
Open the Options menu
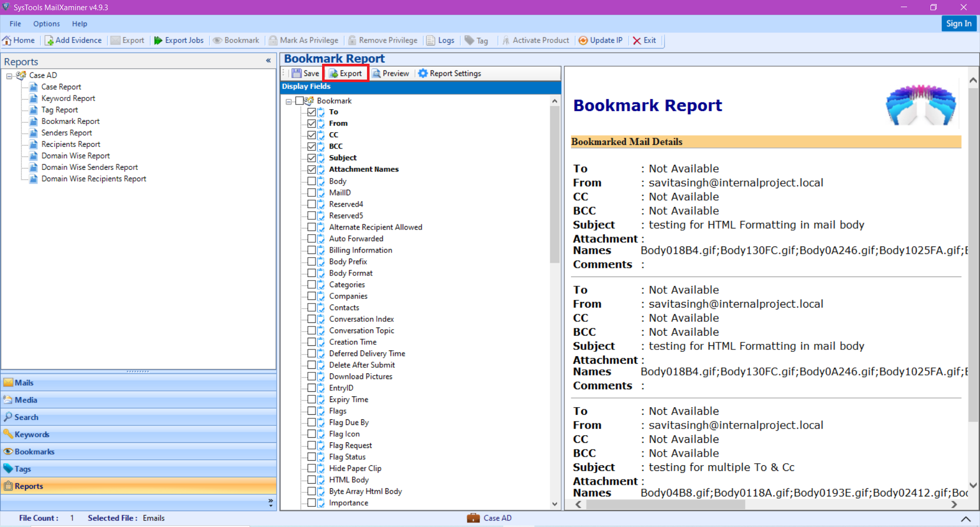pyautogui.click(x=46, y=23)
